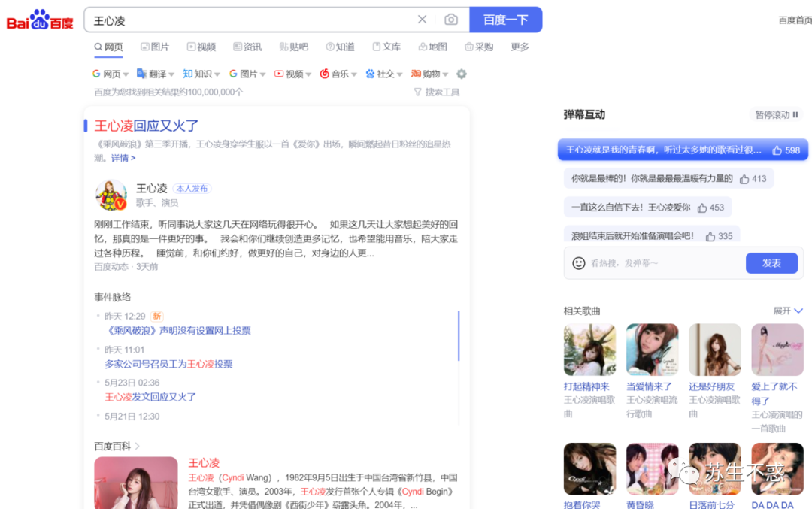Open 搜索工具 filter
Screen dimensions: 812x509
click(437, 92)
